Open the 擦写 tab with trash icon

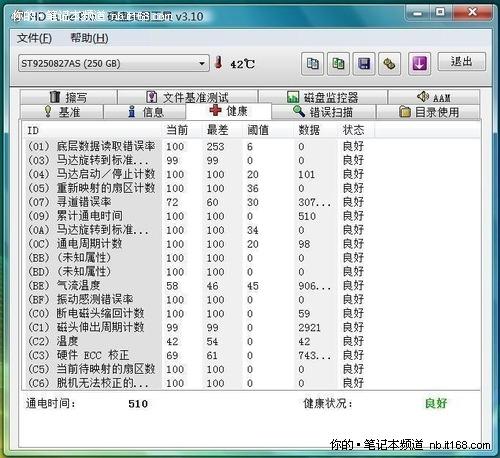[68, 97]
